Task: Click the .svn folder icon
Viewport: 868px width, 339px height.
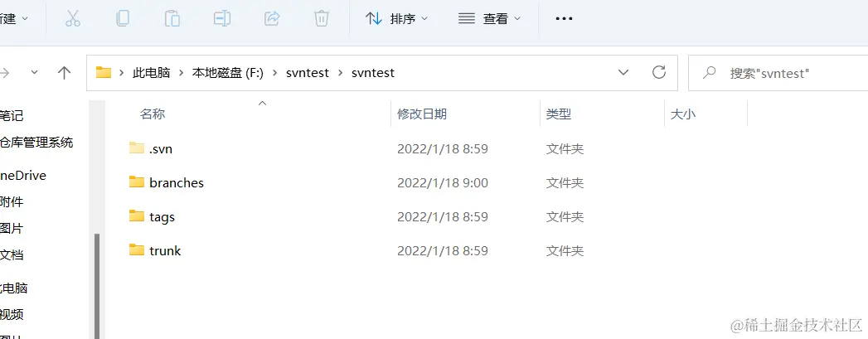Action: point(137,148)
